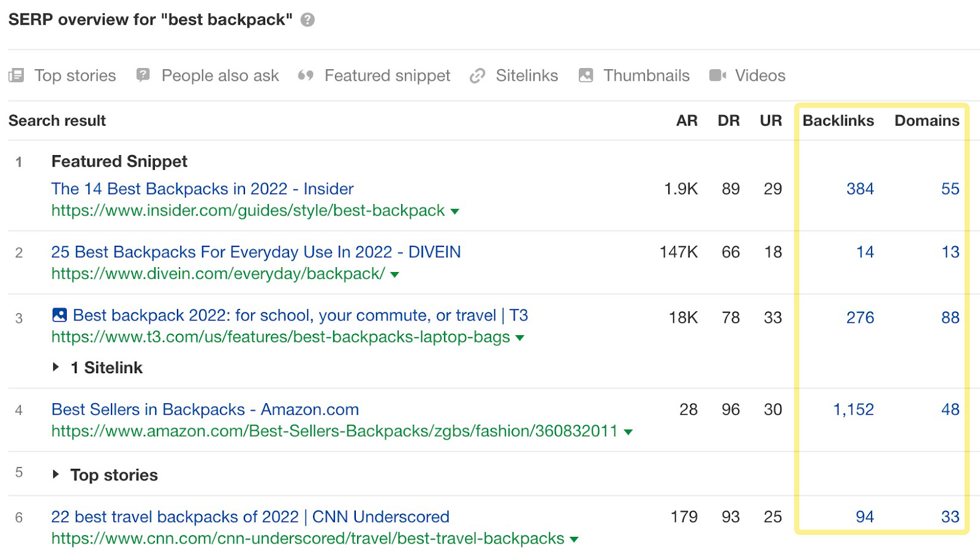Click the People also ask icon
Screen dimensions: 980x557
point(143,75)
